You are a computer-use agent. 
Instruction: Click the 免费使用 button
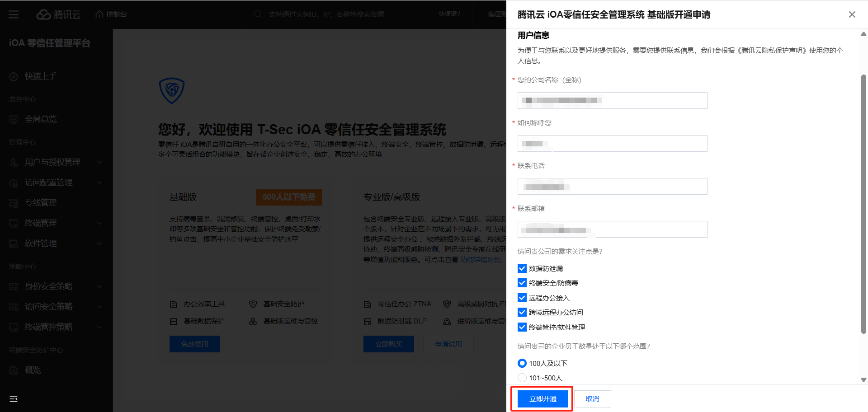tap(195, 344)
